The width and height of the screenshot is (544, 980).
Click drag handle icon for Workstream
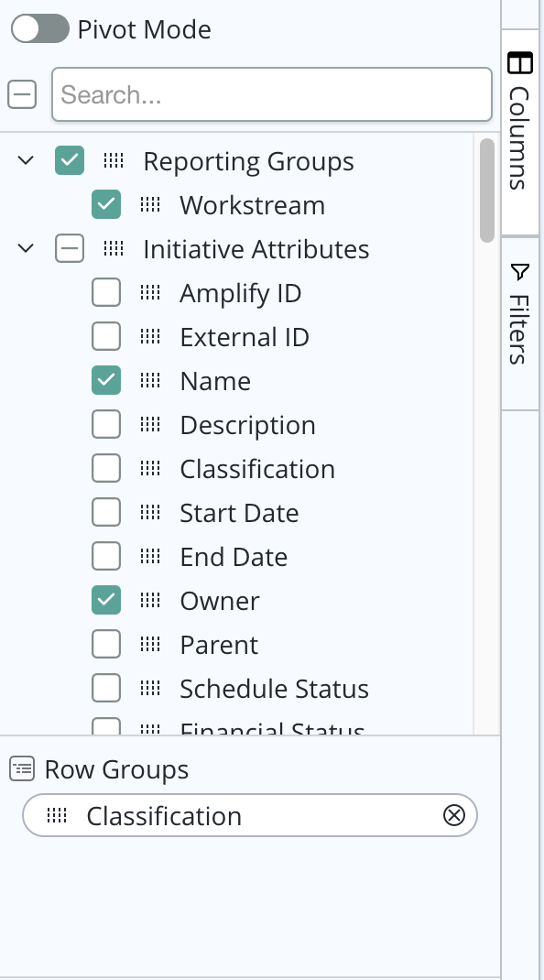[150, 204]
